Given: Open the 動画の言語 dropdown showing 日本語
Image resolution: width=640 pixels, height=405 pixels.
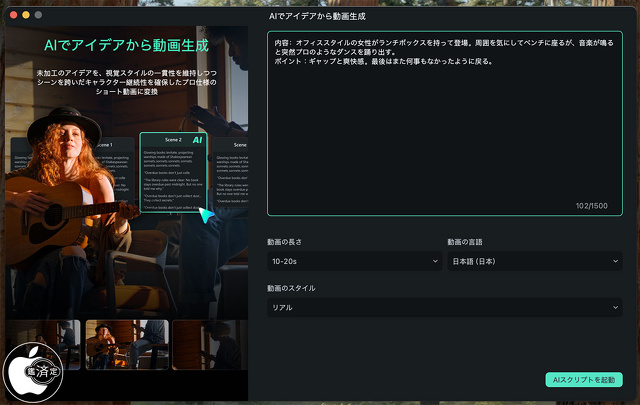Looking at the screenshot, I should [x=535, y=261].
